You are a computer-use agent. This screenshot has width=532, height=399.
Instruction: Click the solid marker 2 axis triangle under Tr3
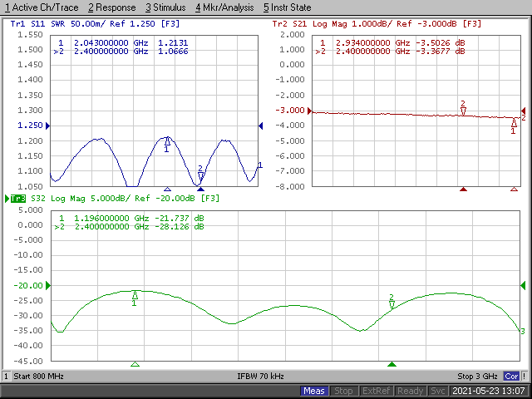click(392, 364)
